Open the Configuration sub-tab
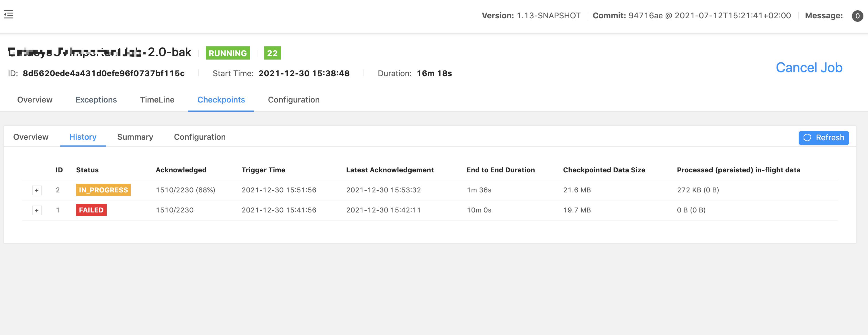This screenshot has width=868, height=335. [x=200, y=137]
